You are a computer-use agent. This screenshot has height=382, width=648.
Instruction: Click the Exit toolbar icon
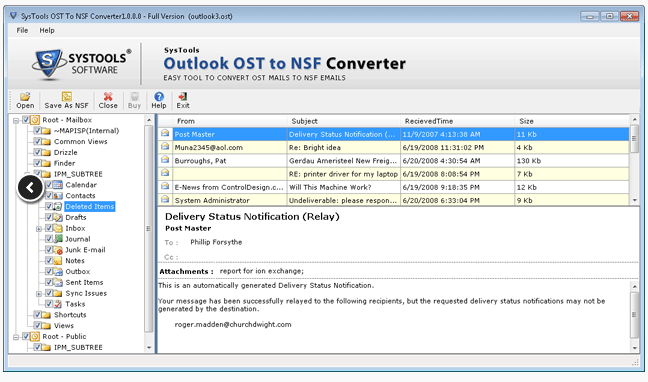[x=183, y=96]
